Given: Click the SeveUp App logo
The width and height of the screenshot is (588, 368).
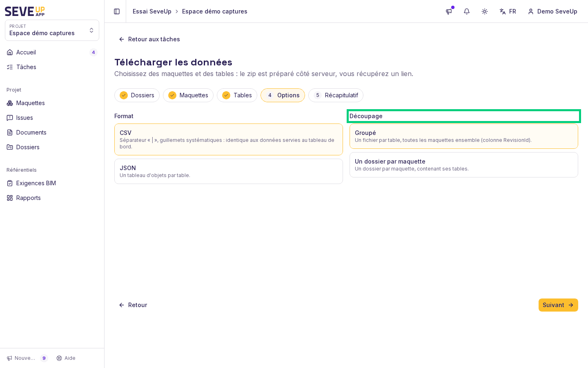Looking at the screenshot, I should click(x=25, y=11).
